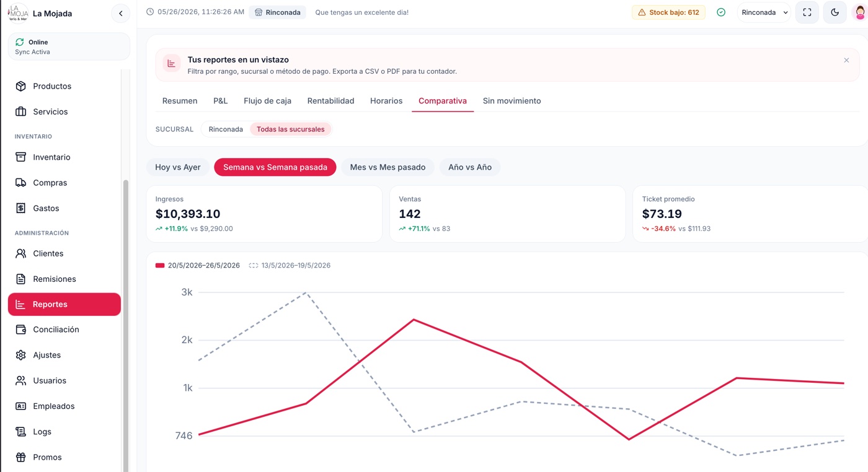
Task: Click the green sync check icon
Action: [x=721, y=12]
